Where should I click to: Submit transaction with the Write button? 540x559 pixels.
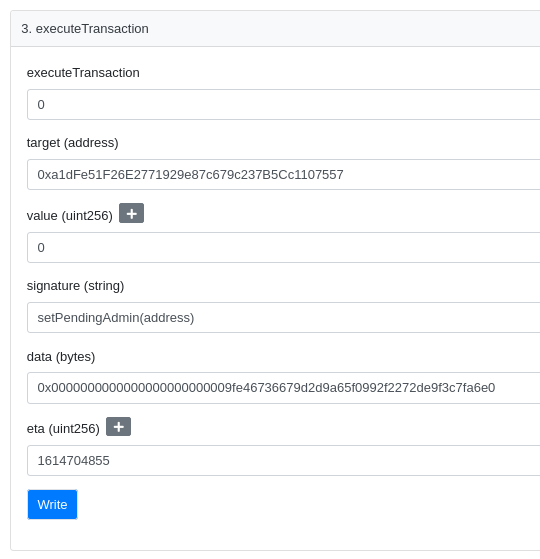pos(52,504)
